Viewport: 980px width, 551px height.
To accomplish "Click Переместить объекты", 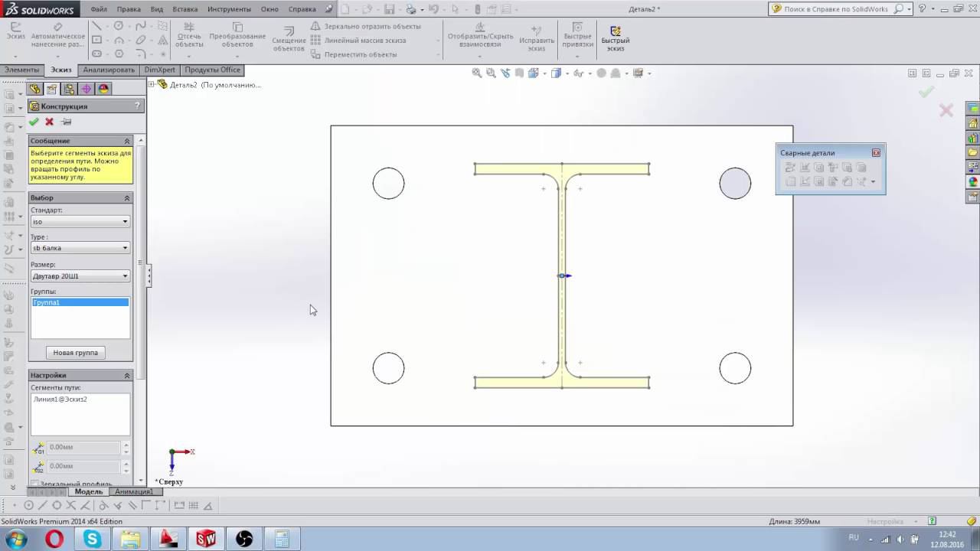I will [354, 54].
